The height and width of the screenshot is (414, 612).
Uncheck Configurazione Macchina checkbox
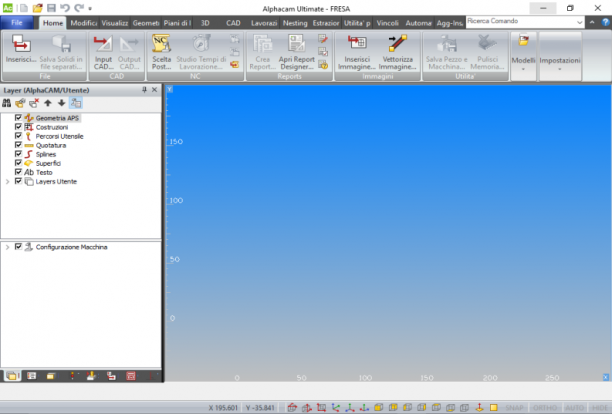(x=18, y=247)
